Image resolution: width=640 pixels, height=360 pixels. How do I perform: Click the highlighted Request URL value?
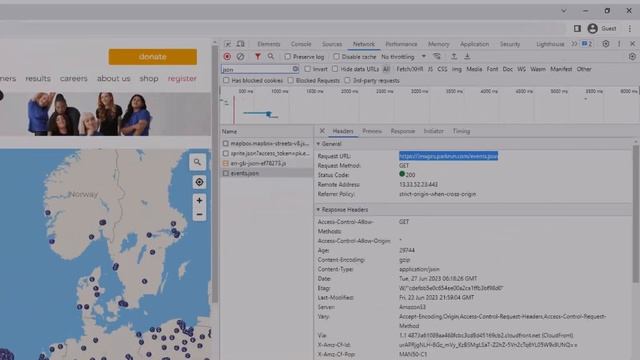pos(448,156)
